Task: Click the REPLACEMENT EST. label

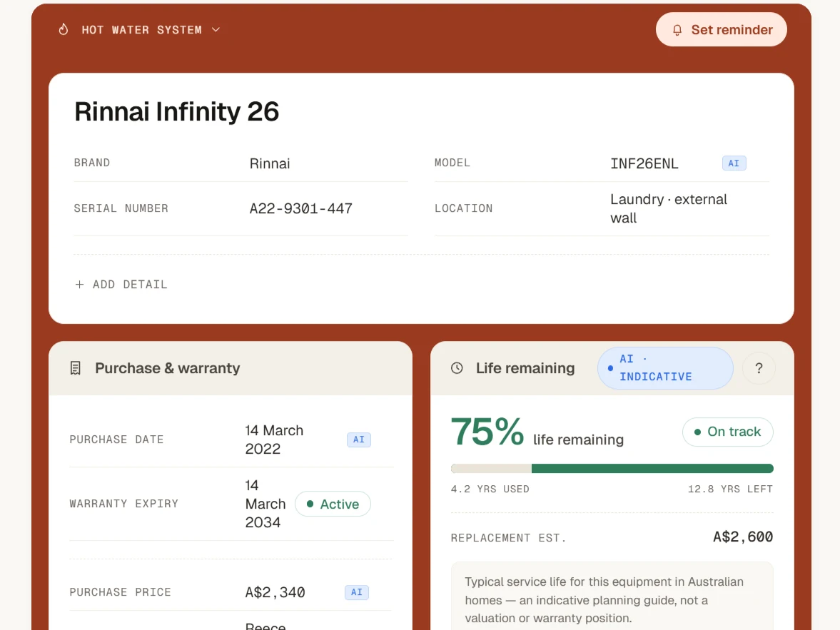Action: pyautogui.click(x=508, y=538)
